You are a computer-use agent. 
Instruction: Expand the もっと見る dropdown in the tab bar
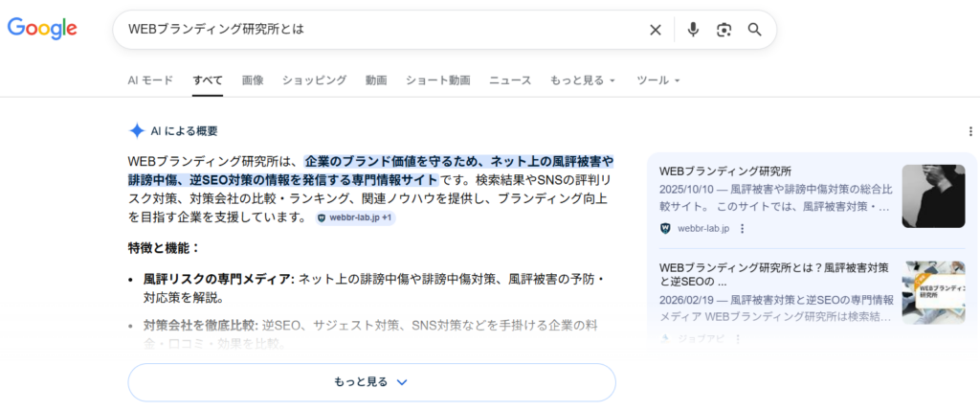pos(583,80)
